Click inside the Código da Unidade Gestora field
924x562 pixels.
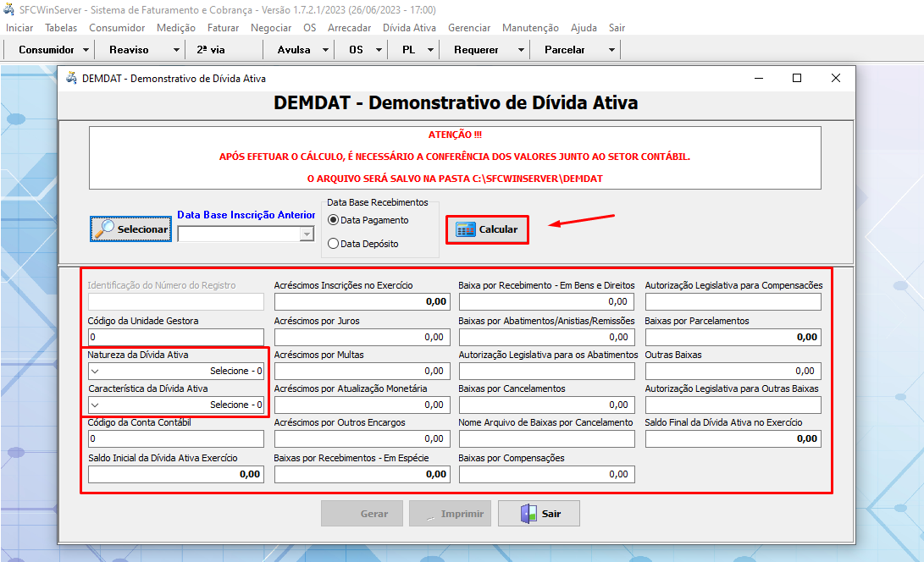[x=175, y=336]
